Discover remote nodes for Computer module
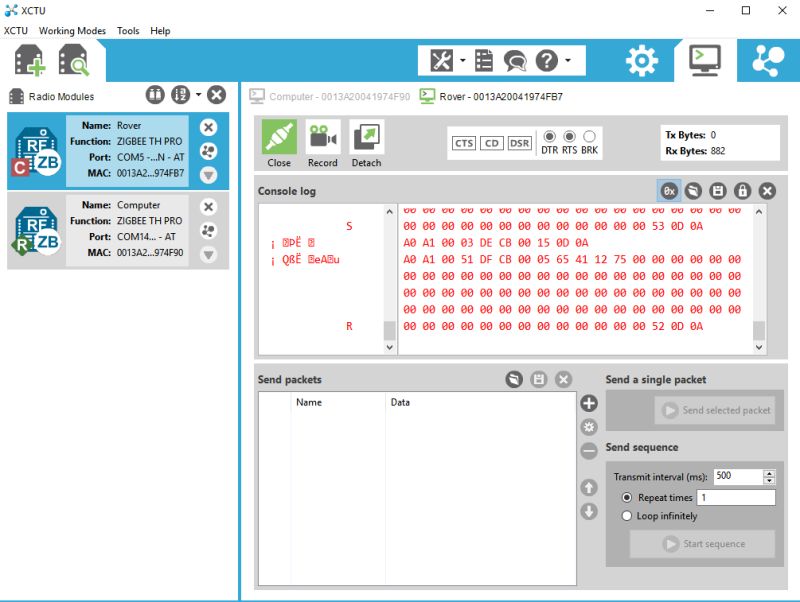The image size is (800, 602). [208, 231]
